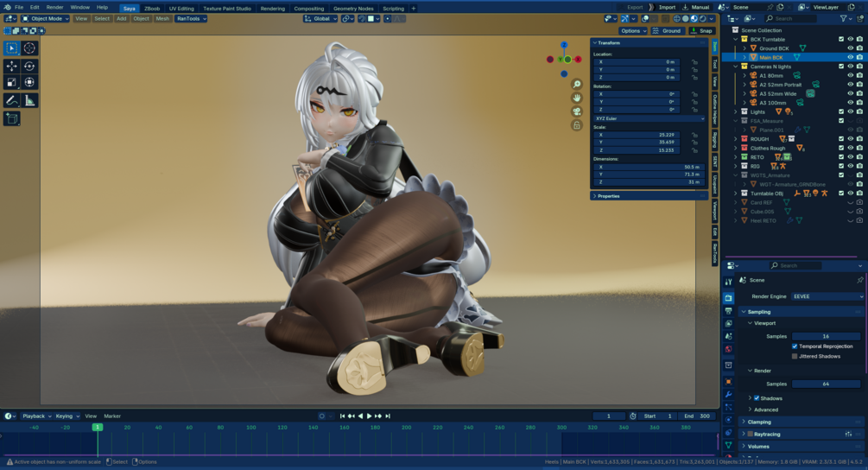This screenshot has height=470, width=868.
Task: Play the animation forward
Action: click(370, 416)
